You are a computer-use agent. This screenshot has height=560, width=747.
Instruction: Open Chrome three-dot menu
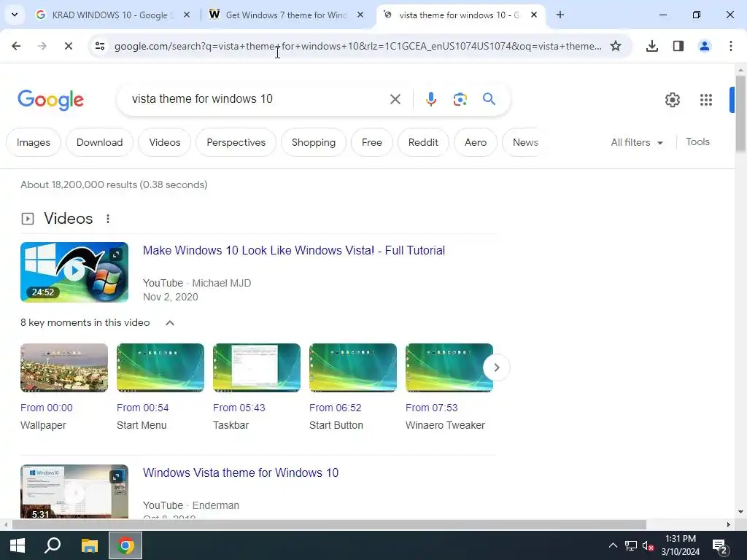[730, 46]
